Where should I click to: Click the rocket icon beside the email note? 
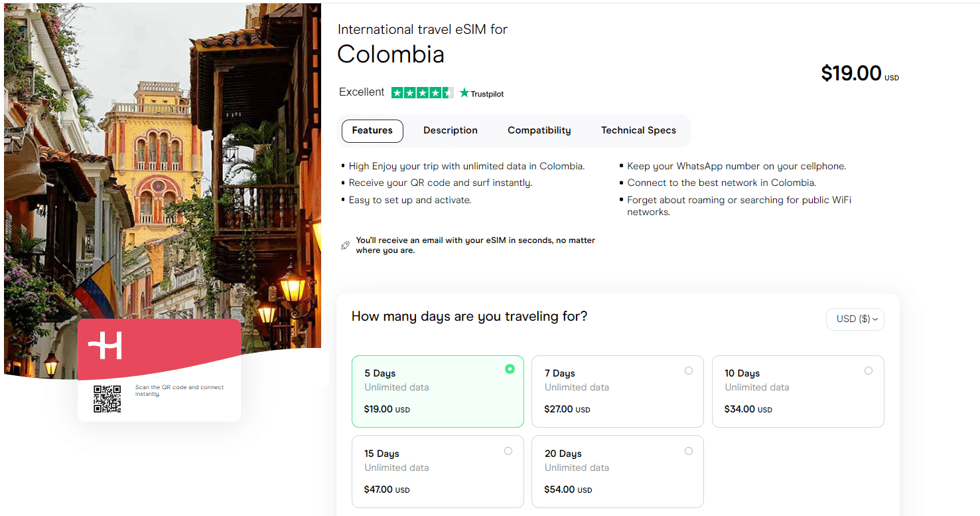[x=345, y=244]
